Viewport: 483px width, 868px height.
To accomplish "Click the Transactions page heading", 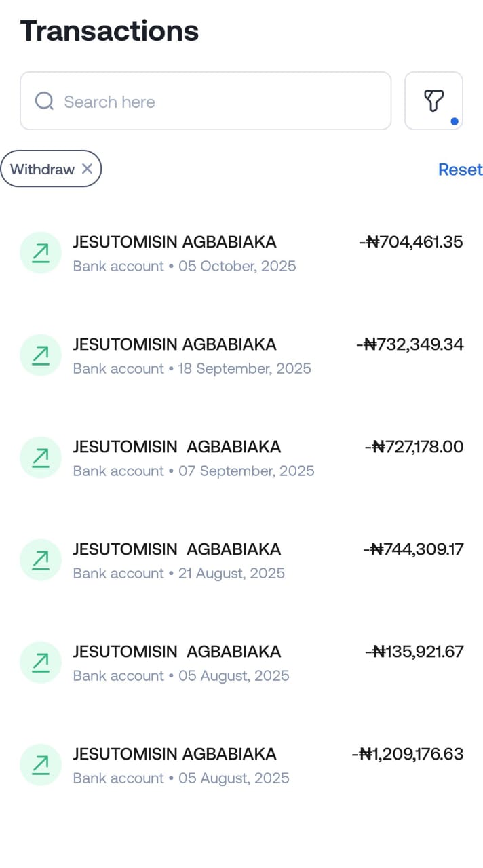I will pos(109,31).
